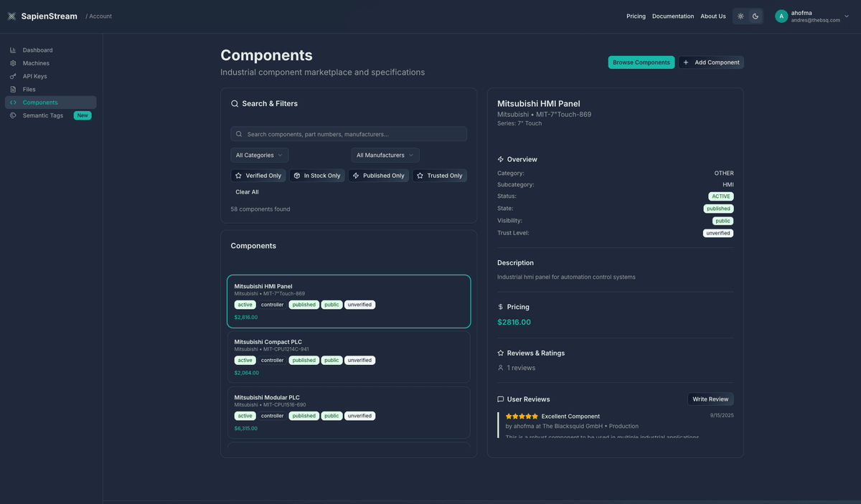
Task: Open the All Categories dropdown
Action: [259, 155]
